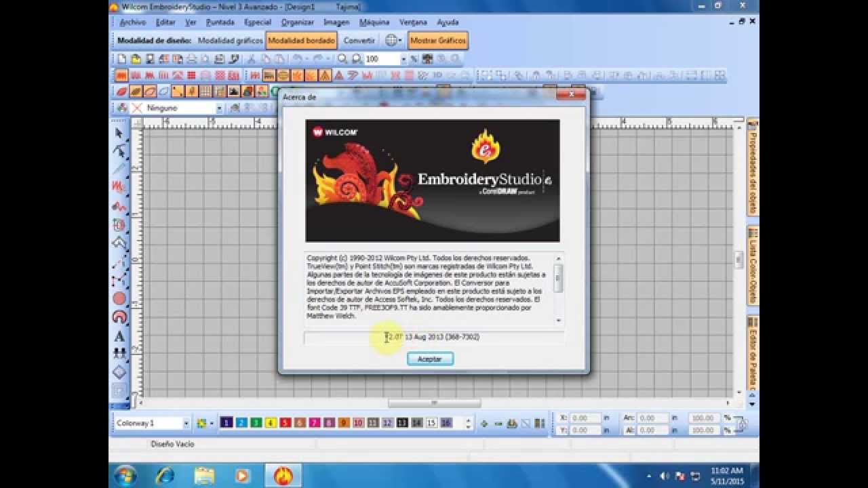Viewport: 868px width, 488px height.
Task: Click the volume speaker tray icon
Action: [x=665, y=476]
